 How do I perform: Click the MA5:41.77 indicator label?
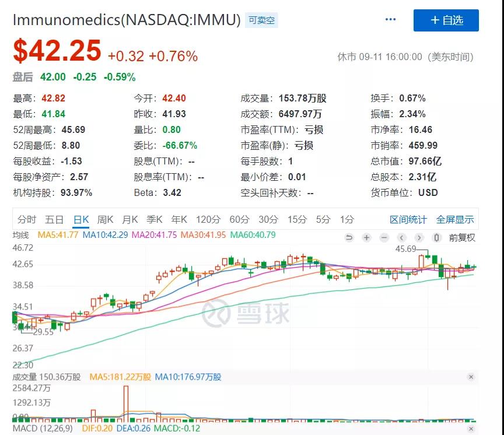click(x=58, y=235)
